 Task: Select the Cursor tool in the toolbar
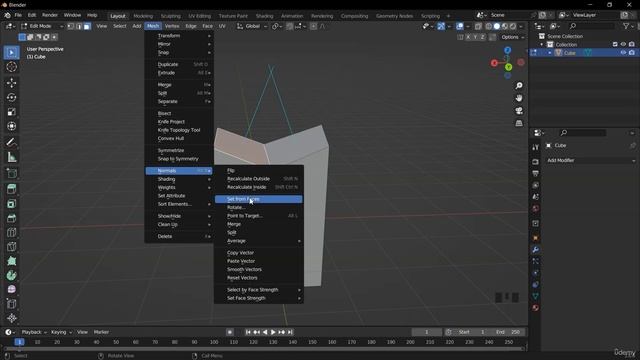11,67
